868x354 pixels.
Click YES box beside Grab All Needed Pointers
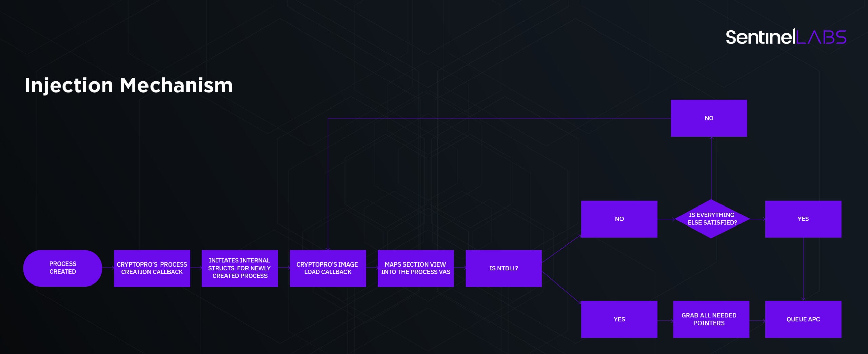tap(619, 319)
